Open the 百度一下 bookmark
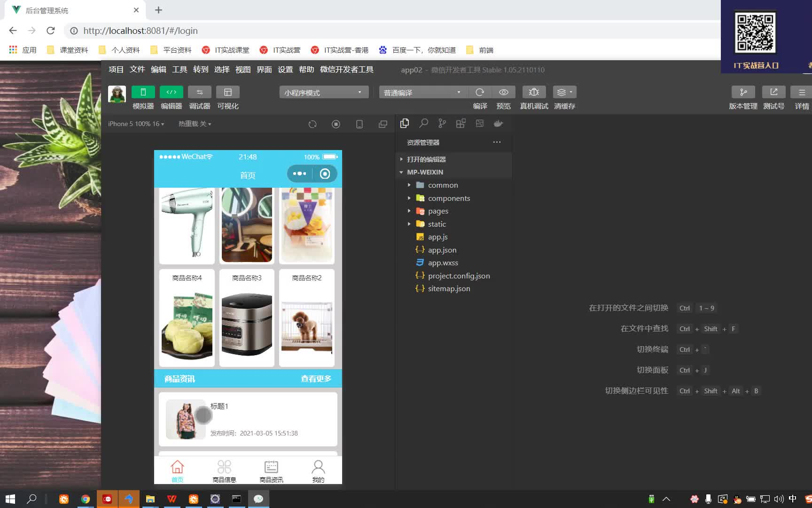 coord(417,50)
